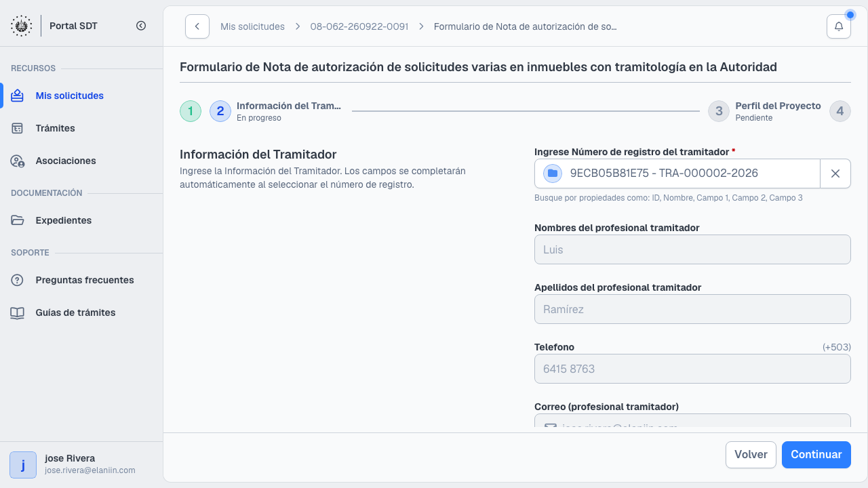
Task: Open Asociaciones in the sidebar
Action: (81, 161)
